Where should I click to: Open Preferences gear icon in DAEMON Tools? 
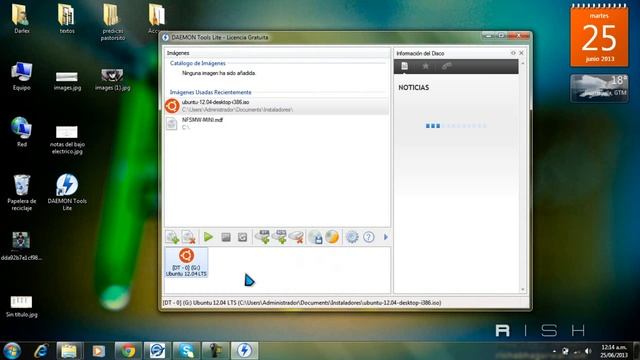(352, 237)
